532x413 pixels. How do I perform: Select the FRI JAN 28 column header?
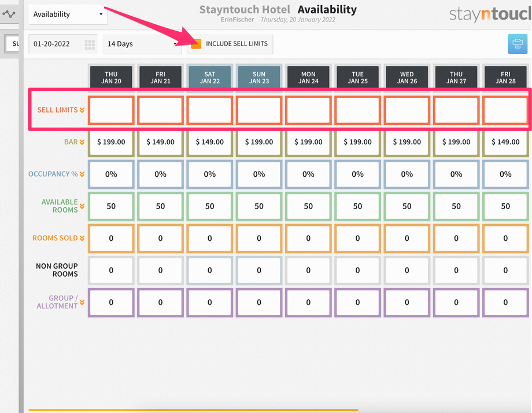click(x=505, y=77)
